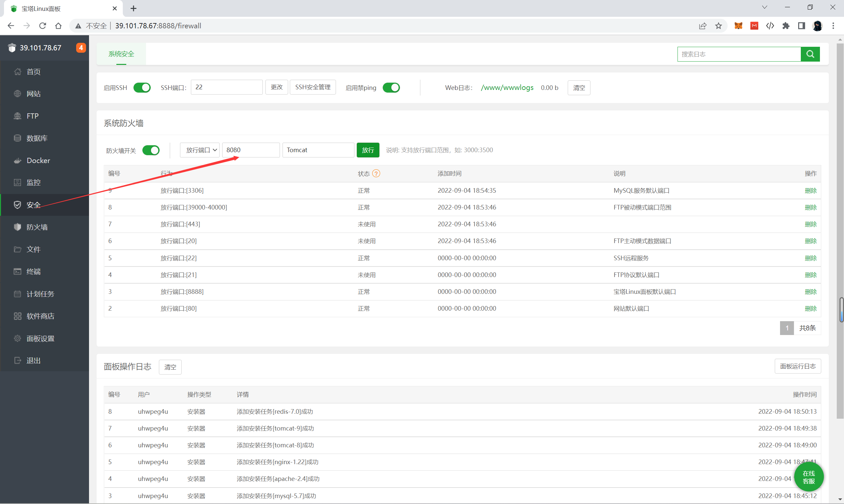Click the SSH port input field
Screen dimensions: 844x504
click(226, 87)
